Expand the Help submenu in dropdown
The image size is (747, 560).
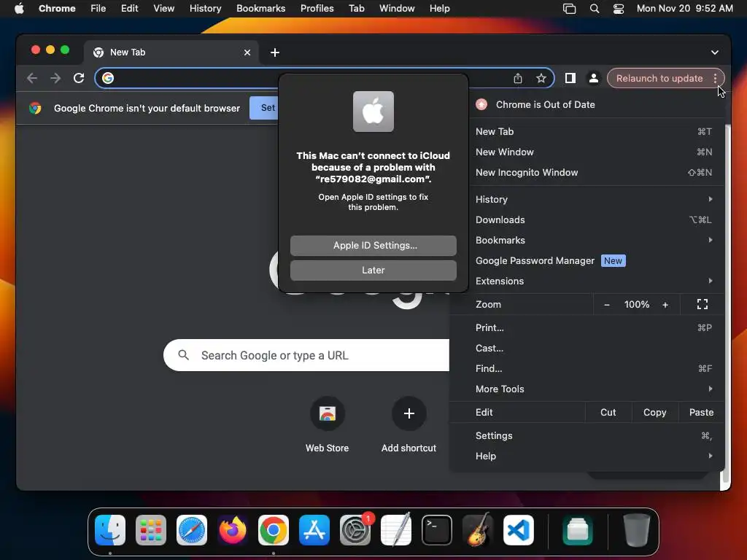[x=587, y=456]
